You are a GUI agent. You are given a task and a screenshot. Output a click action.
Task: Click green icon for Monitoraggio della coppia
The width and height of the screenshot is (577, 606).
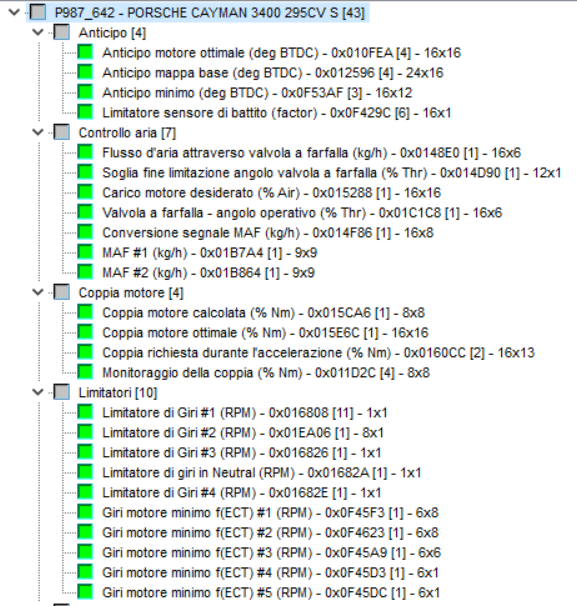[85, 372]
